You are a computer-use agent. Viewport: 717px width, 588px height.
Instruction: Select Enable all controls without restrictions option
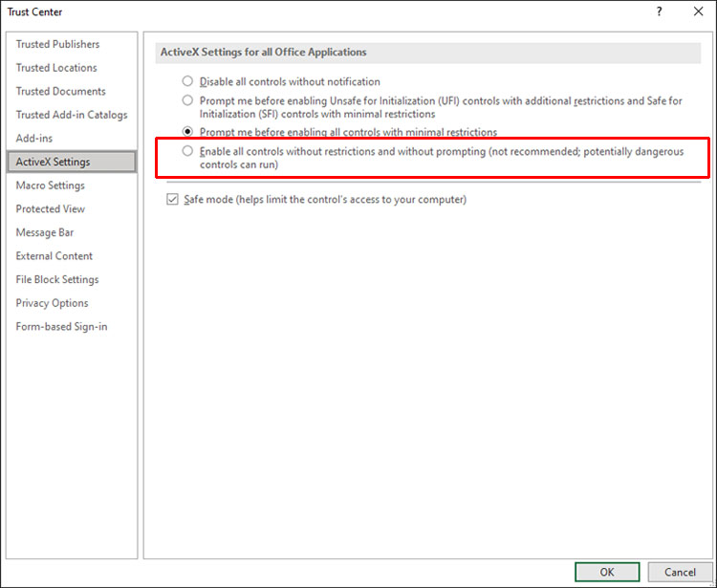pos(187,151)
